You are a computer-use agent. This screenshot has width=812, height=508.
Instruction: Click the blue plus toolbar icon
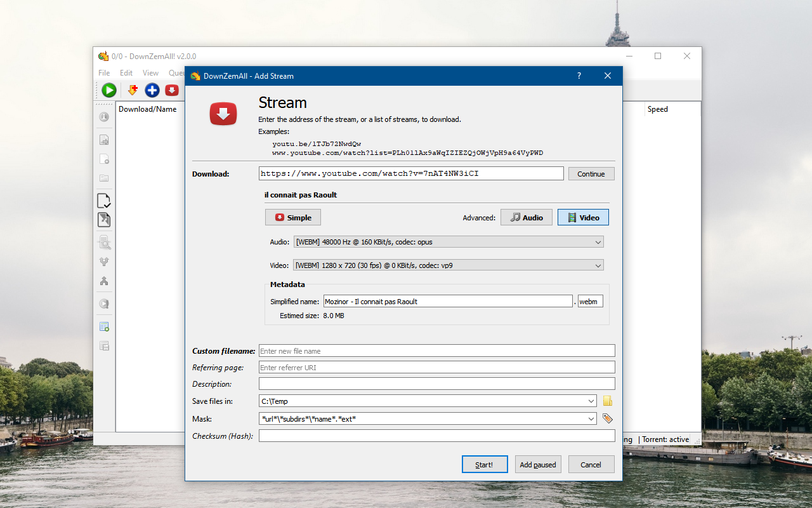point(152,90)
